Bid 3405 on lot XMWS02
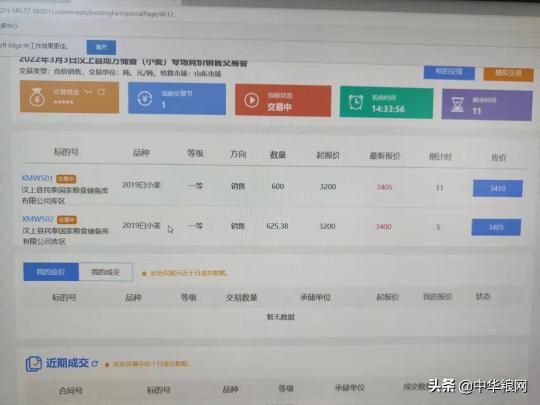 coord(496,227)
